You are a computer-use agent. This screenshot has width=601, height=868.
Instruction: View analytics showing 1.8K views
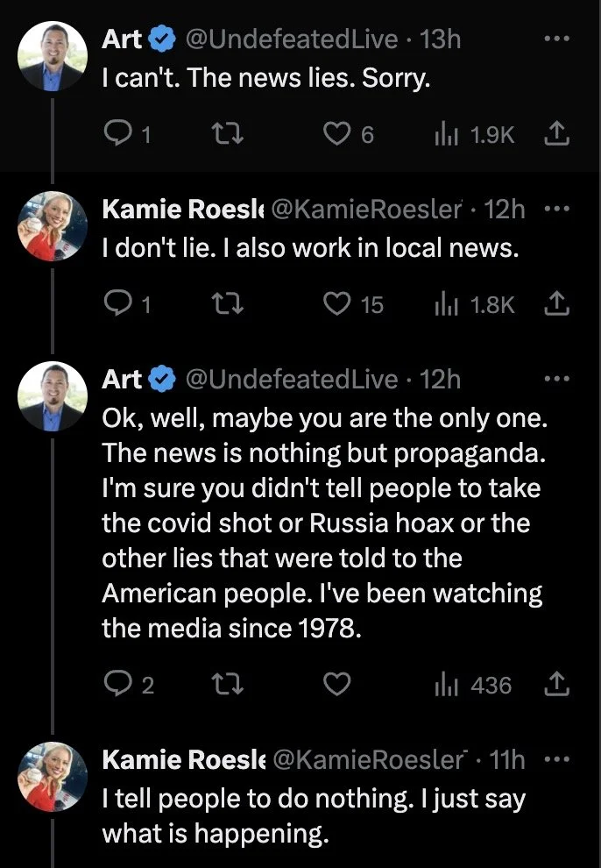(x=474, y=304)
